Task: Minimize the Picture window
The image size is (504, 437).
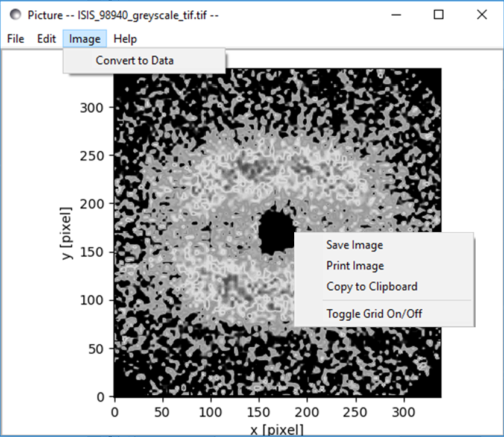Action: tap(396, 15)
